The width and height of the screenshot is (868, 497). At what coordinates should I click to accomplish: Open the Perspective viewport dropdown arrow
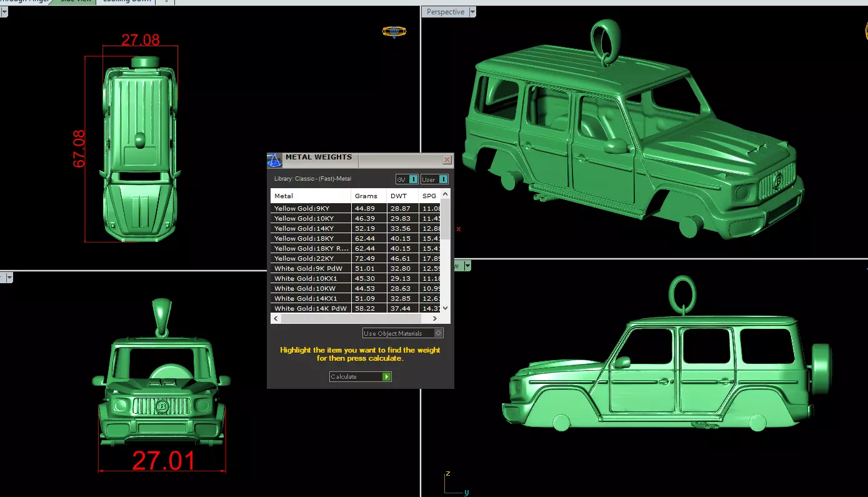pyautogui.click(x=472, y=12)
